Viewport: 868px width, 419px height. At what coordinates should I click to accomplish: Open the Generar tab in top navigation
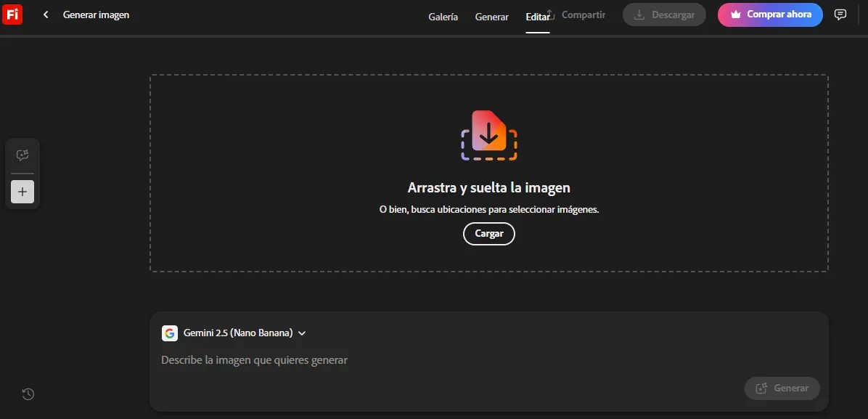pyautogui.click(x=491, y=17)
